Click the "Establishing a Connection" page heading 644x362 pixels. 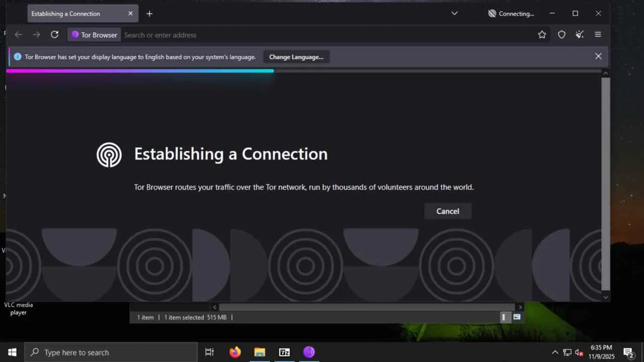[x=231, y=154]
